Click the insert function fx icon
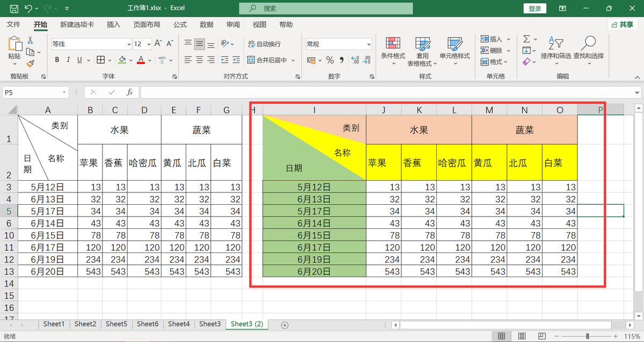The image size is (644, 342). coord(129,93)
